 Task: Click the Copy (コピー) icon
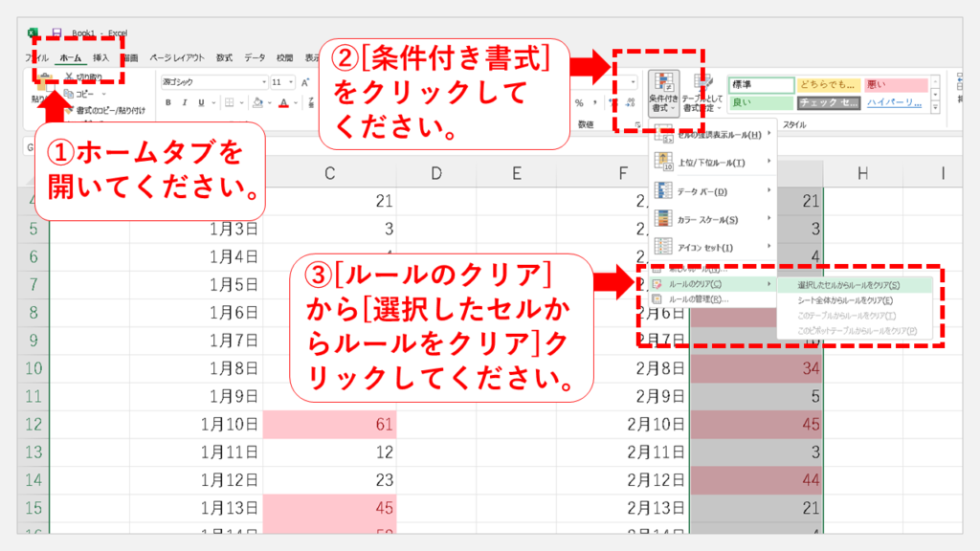tap(70, 95)
